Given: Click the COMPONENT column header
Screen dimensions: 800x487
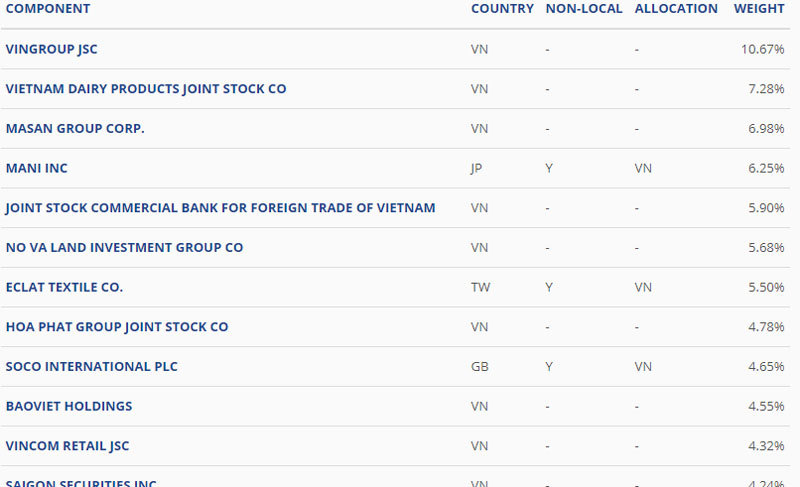Looking at the screenshot, I should coord(48,9).
